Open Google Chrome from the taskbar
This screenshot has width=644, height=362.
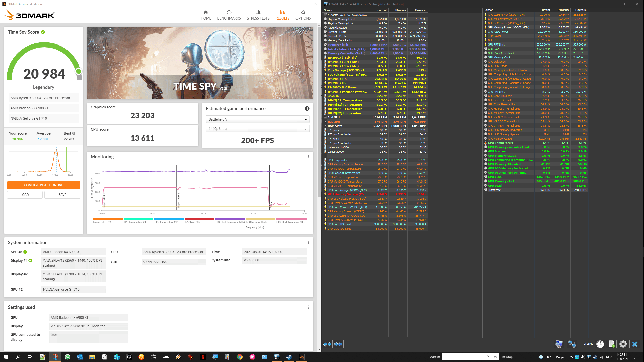click(x=240, y=357)
